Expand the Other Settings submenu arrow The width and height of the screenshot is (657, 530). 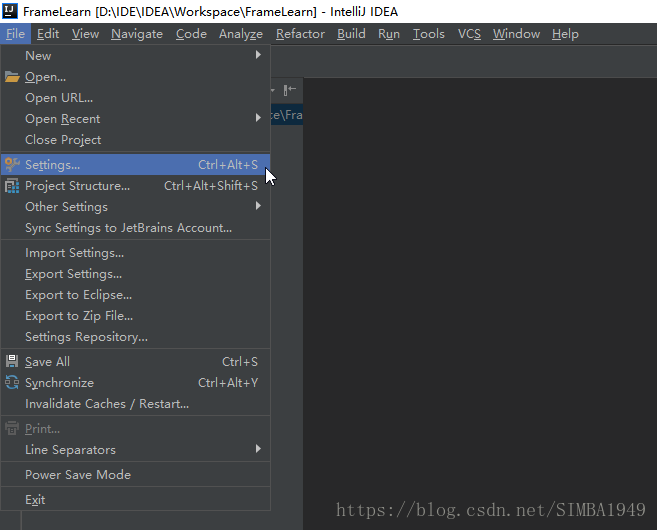click(258, 206)
